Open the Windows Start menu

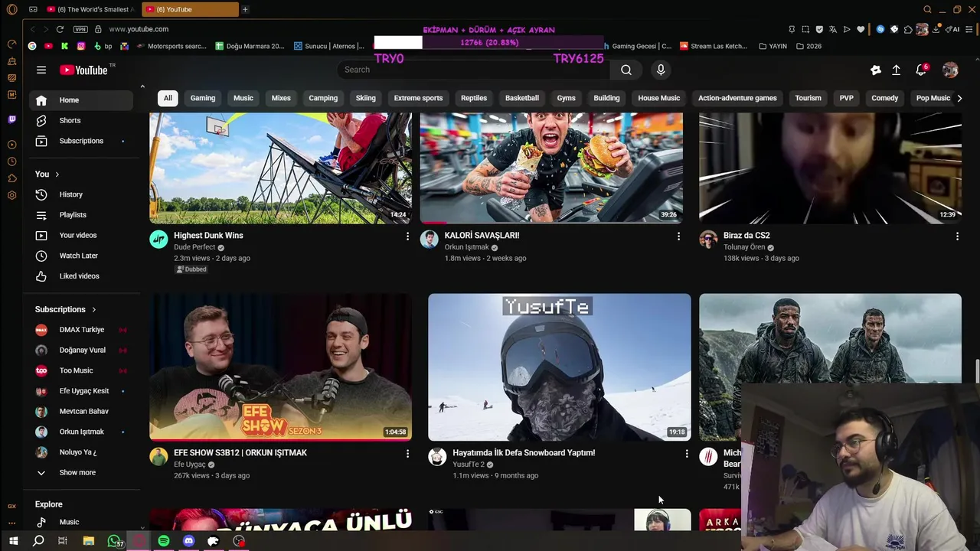[x=13, y=541]
